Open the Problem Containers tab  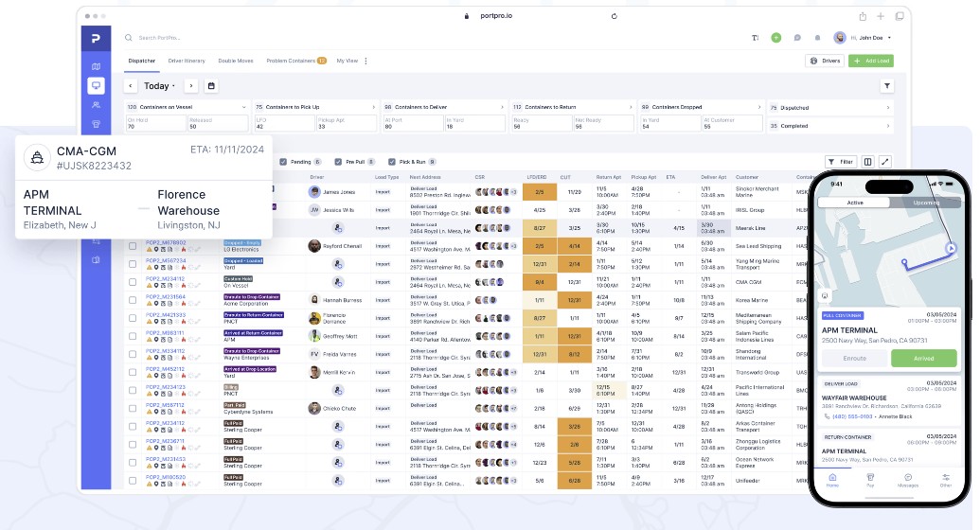[x=295, y=61]
